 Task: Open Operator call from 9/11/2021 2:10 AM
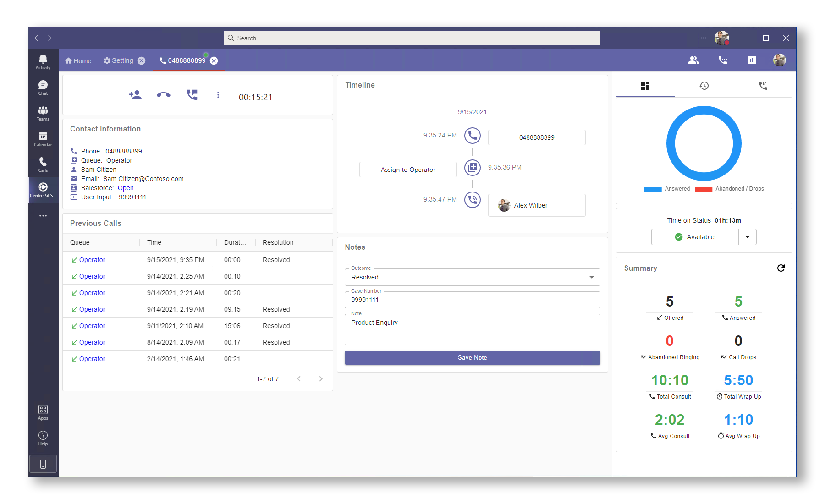(92, 326)
